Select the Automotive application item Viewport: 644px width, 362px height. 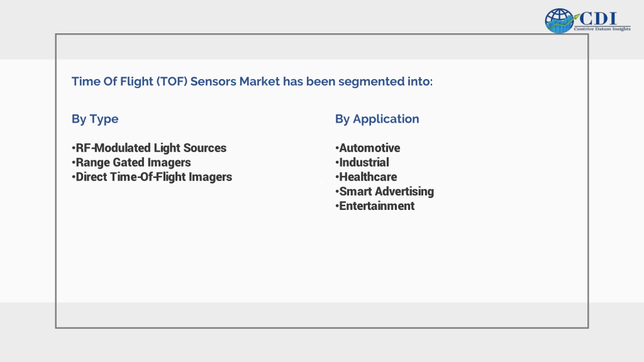[367, 148]
